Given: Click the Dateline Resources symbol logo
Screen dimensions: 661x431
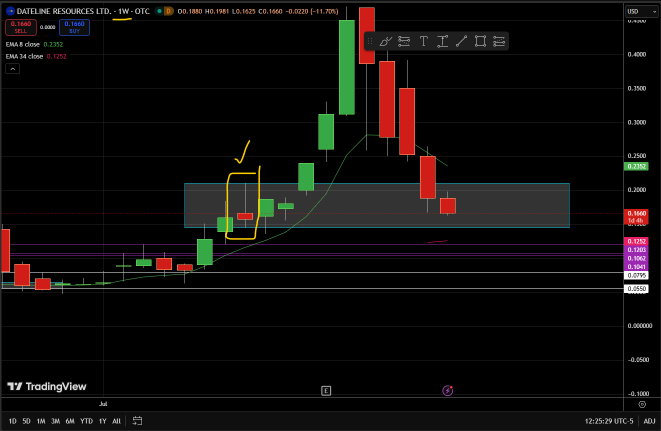Looking at the screenshot, I should coord(11,11).
